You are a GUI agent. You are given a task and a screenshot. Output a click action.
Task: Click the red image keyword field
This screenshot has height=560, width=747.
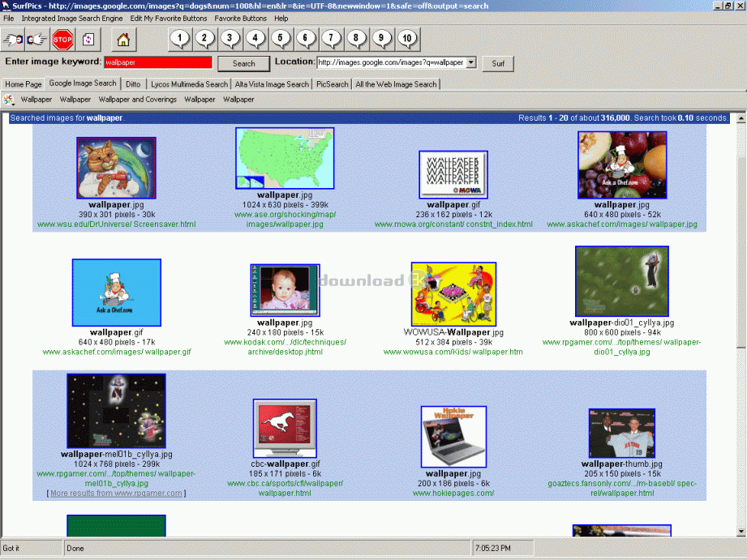158,62
